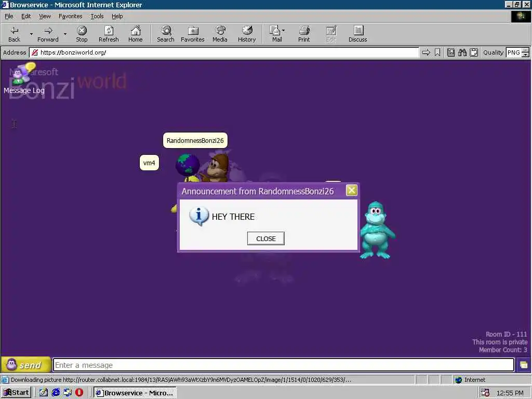Click the CLOSE button in announcement

pos(265,238)
